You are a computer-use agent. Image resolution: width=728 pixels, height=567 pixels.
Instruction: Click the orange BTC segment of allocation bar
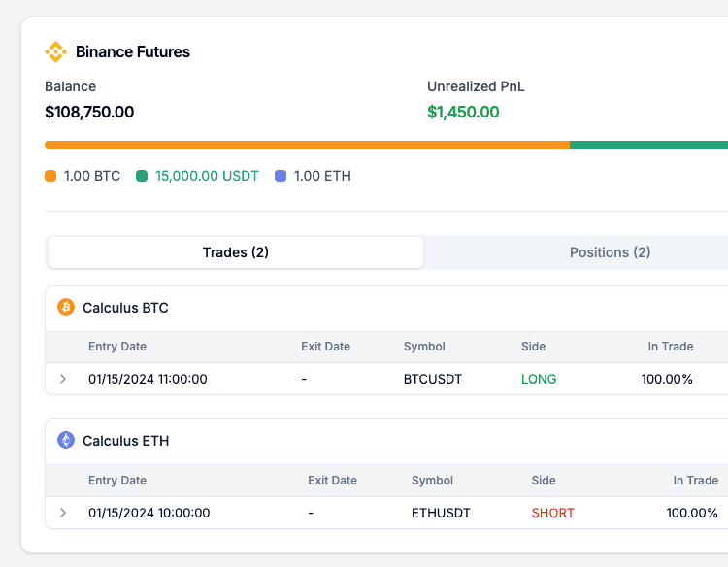click(x=307, y=145)
